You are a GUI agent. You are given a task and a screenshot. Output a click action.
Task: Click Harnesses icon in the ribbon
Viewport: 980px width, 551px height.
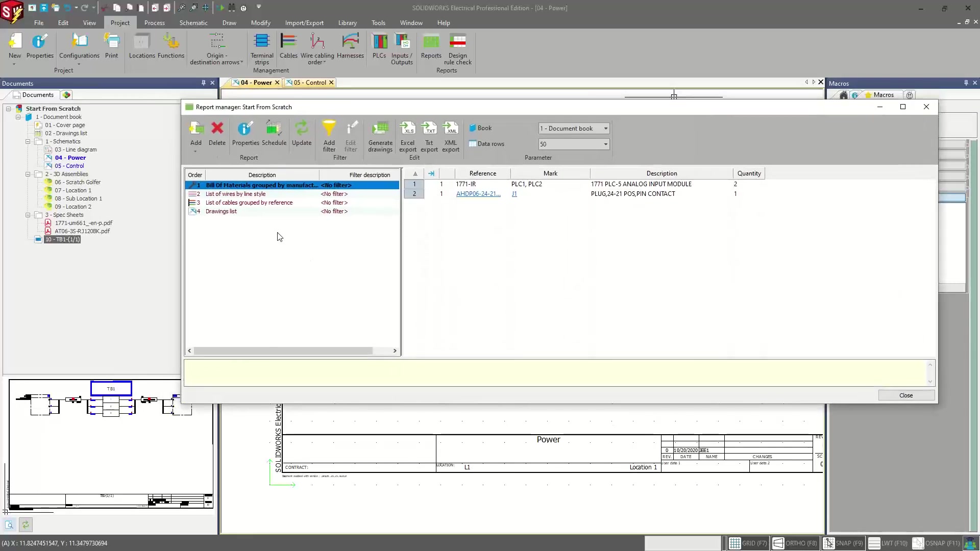click(x=350, y=46)
